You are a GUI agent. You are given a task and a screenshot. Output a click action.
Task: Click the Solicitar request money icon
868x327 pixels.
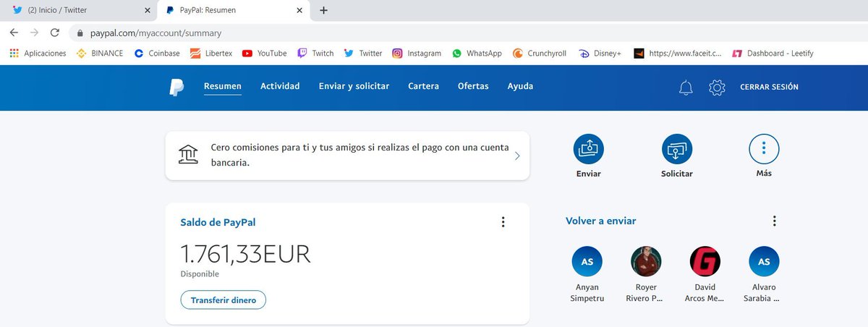(x=677, y=148)
